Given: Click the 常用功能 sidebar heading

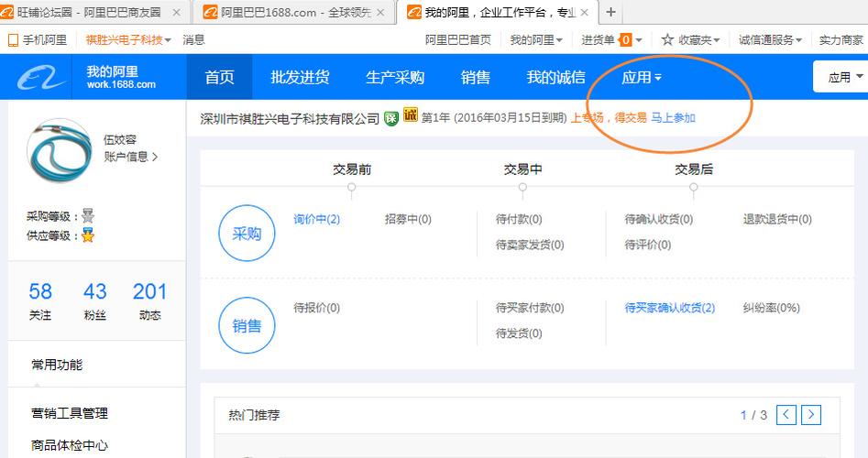Looking at the screenshot, I should tap(57, 365).
